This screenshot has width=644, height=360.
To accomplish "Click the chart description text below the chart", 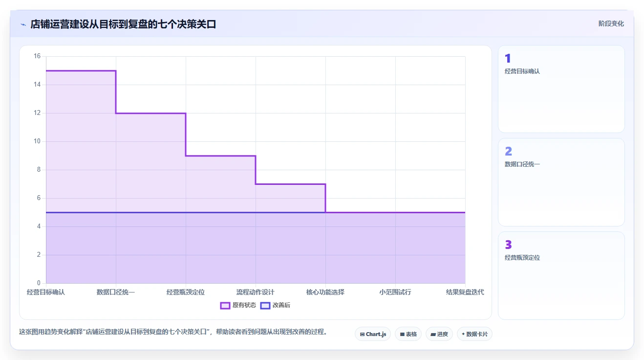I will [173, 332].
